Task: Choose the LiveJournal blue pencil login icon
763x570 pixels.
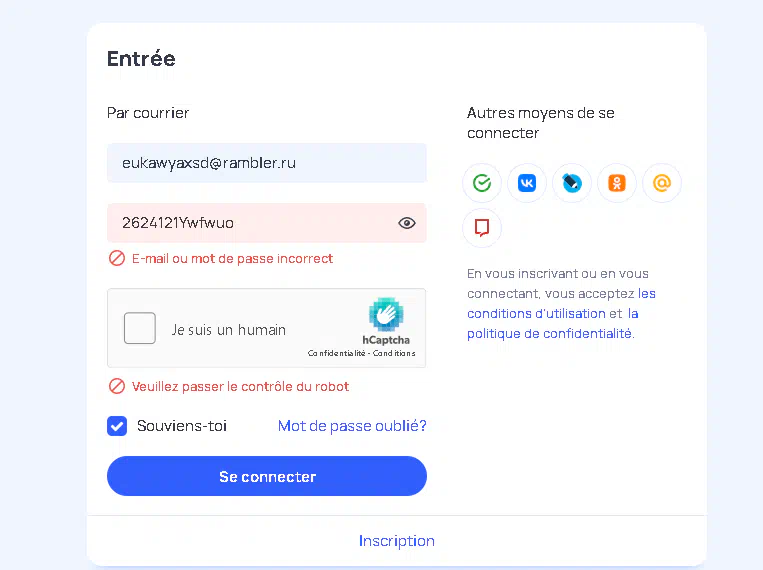Action: (572, 183)
